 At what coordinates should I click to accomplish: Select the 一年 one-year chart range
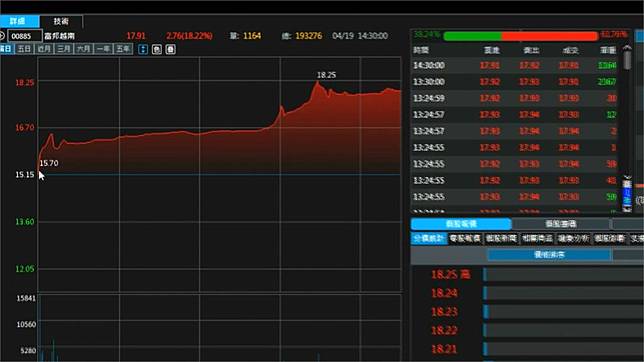click(103, 49)
